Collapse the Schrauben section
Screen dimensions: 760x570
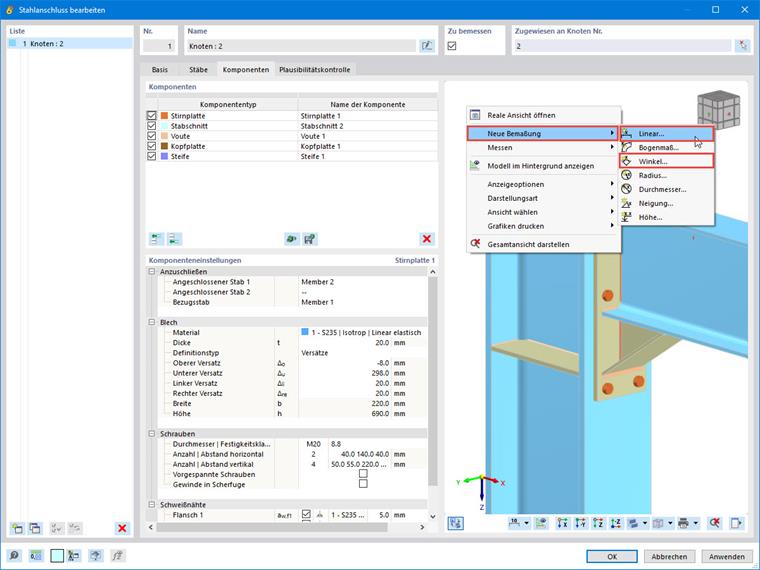pyautogui.click(x=152, y=434)
